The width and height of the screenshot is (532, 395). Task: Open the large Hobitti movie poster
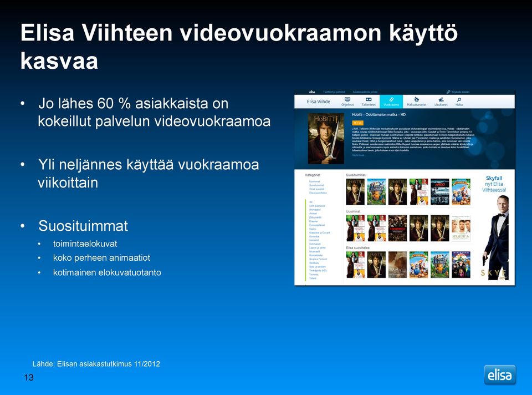click(326, 139)
